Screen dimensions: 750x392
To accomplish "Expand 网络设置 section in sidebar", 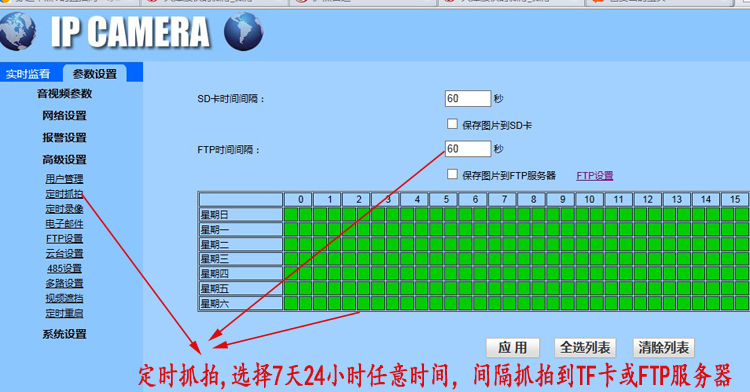I will (65, 116).
